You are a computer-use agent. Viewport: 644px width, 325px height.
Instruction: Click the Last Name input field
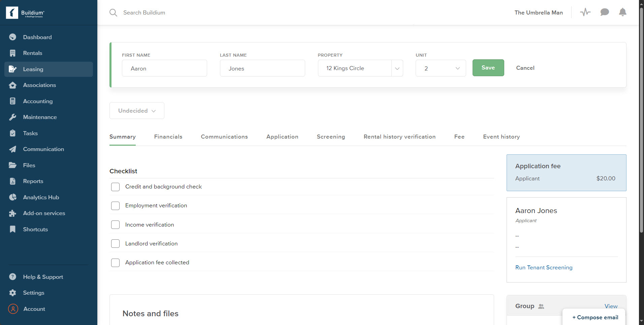262,68
